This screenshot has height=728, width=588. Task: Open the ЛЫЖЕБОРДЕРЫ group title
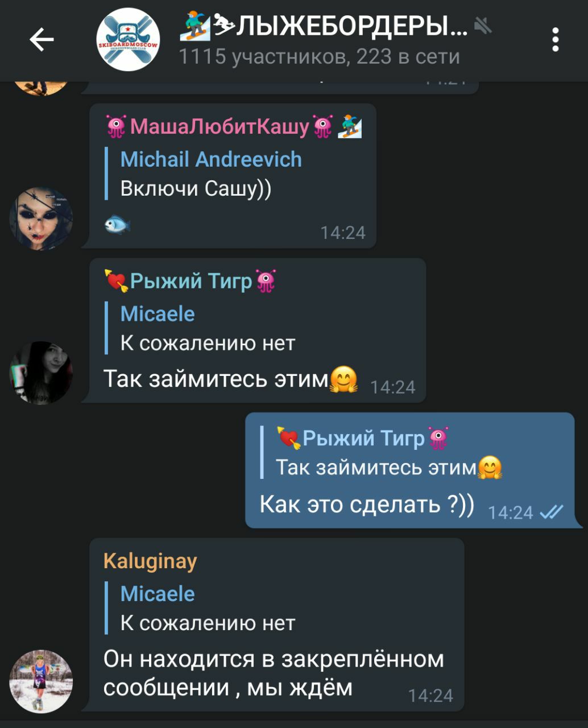click(324, 26)
